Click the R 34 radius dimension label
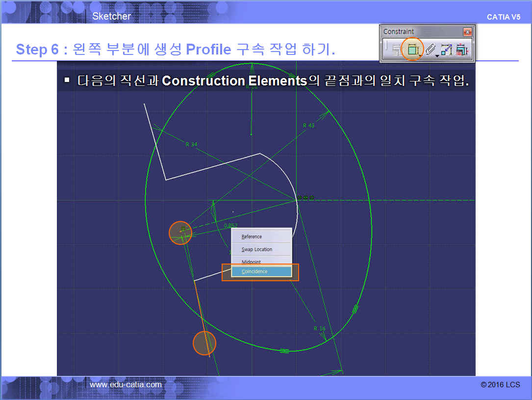 [x=191, y=144]
